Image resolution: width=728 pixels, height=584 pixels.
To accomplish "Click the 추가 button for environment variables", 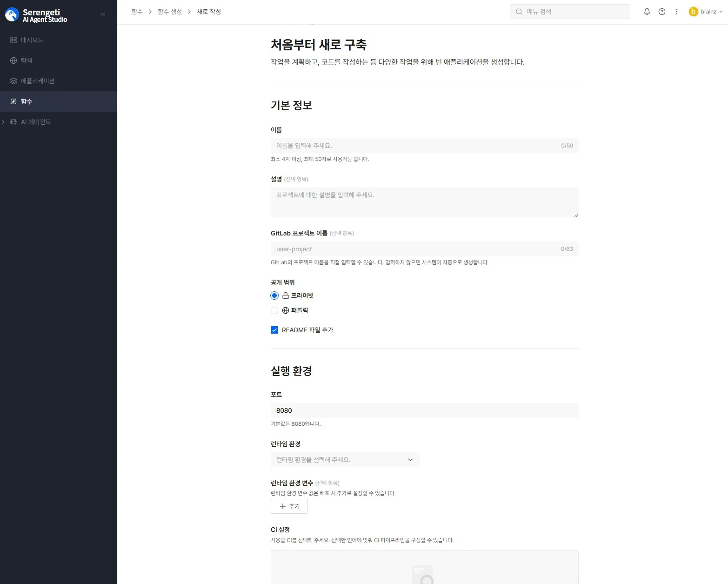I will pos(289,506).
